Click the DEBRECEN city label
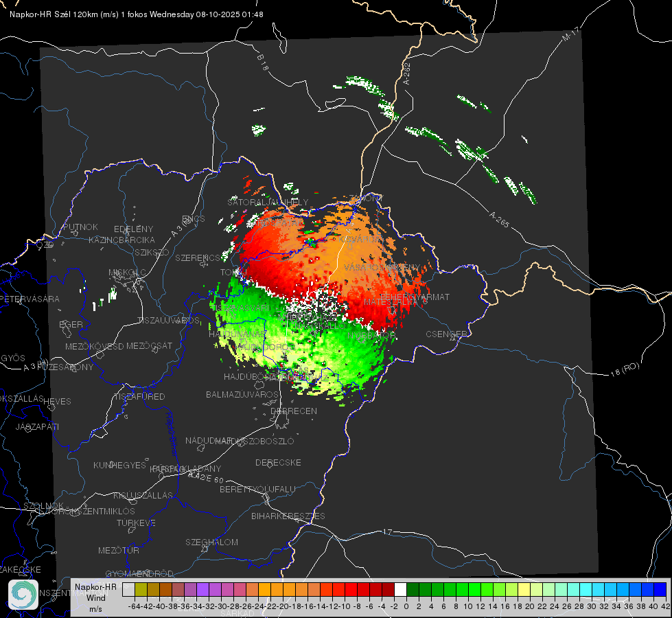Screen dimensions: 672x618 click(x=294, y=411)
